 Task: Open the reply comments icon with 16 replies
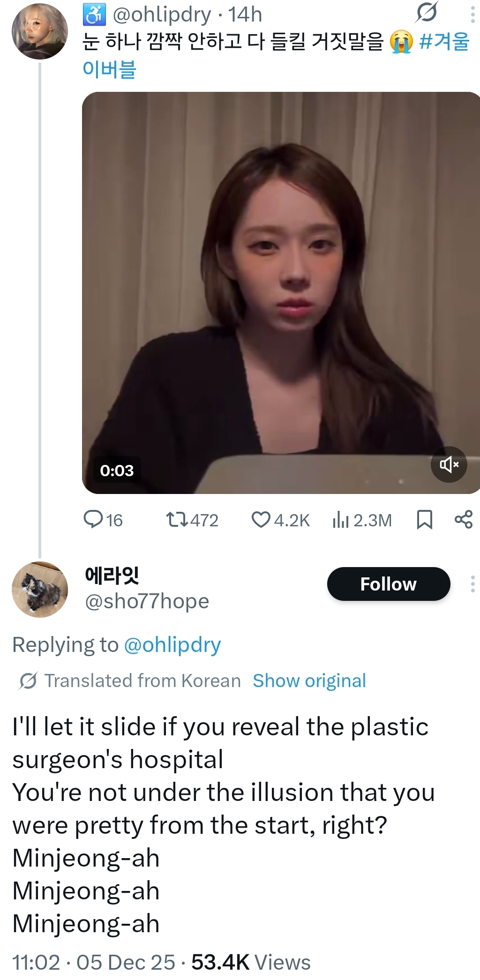click(x=93, y=519)
